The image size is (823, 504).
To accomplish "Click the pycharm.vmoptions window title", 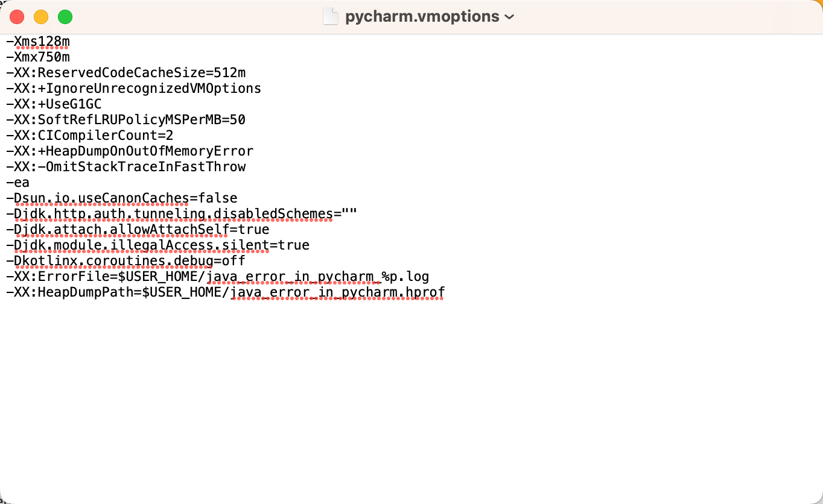I will (x=422, y=16).
